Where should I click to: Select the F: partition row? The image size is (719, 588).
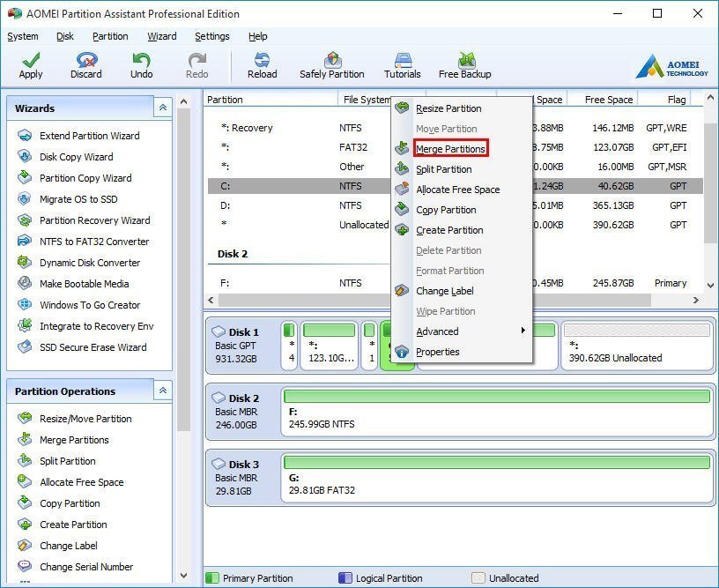[x=455, y=283]
